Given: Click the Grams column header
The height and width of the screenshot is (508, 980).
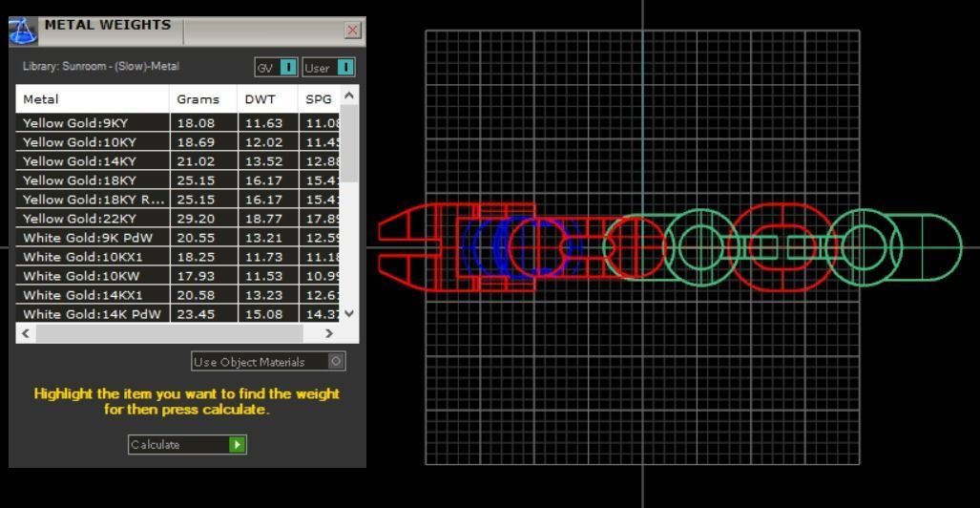Looking at the screenshot, I should point(203,99).
